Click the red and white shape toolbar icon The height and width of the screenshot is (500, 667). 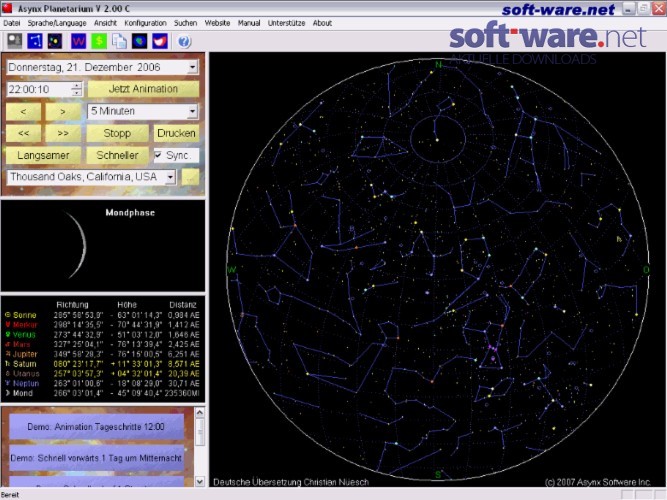[160, 41]
